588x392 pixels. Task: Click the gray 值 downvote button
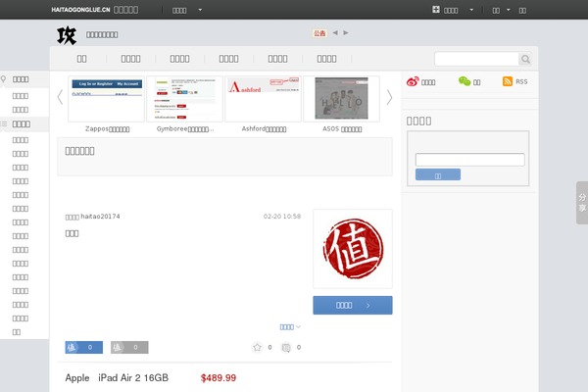pyautogui.click(x=129, y=347)
